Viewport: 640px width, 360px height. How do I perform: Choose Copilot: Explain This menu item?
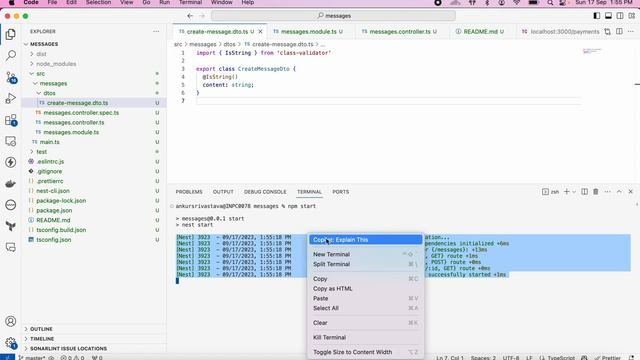click(x=365, y=240)
